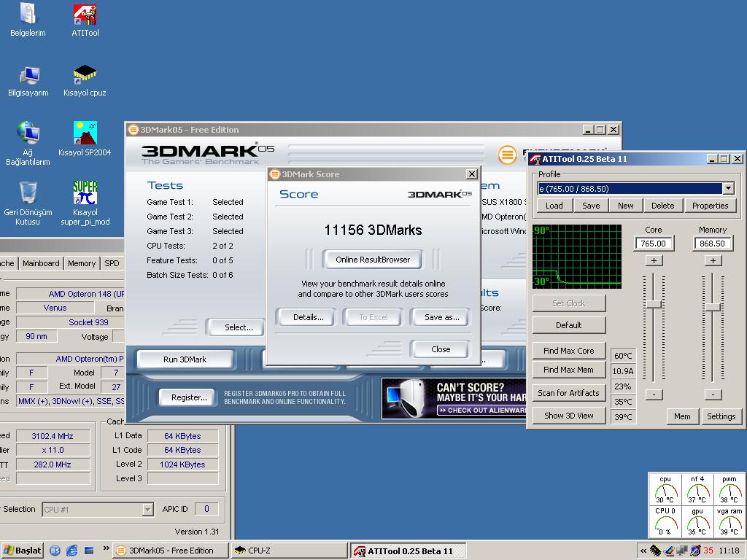Click the Alienware advertisement banner
This screenshot has width=747, height=560.
click(454, 398)
